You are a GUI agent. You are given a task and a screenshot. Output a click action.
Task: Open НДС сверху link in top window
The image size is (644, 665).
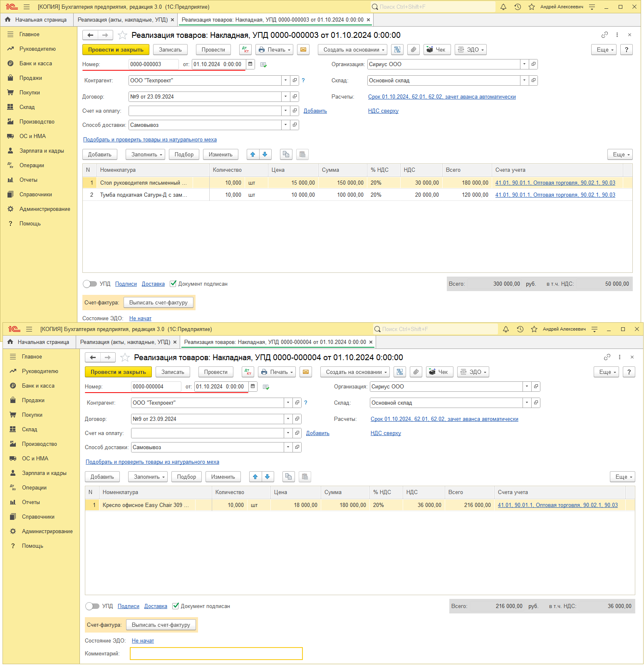point(383,111)
